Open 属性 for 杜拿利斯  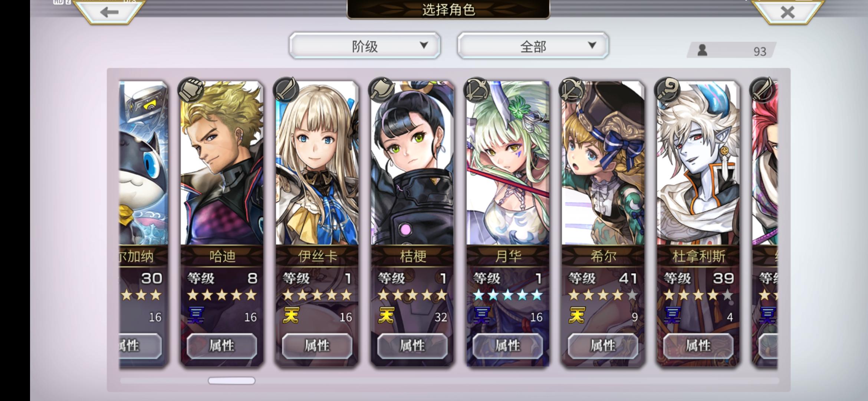pyautogui.click(x=698, y=346)
